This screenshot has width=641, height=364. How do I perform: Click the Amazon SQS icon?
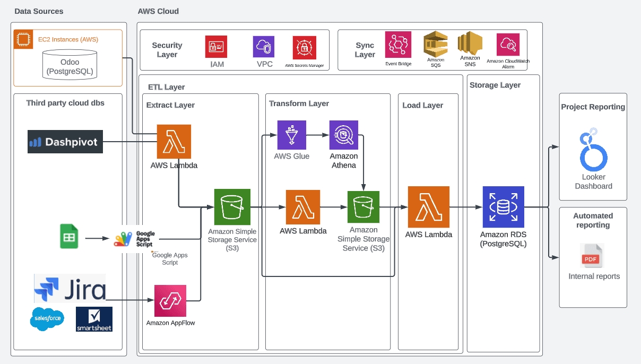[x=436, y=44]
